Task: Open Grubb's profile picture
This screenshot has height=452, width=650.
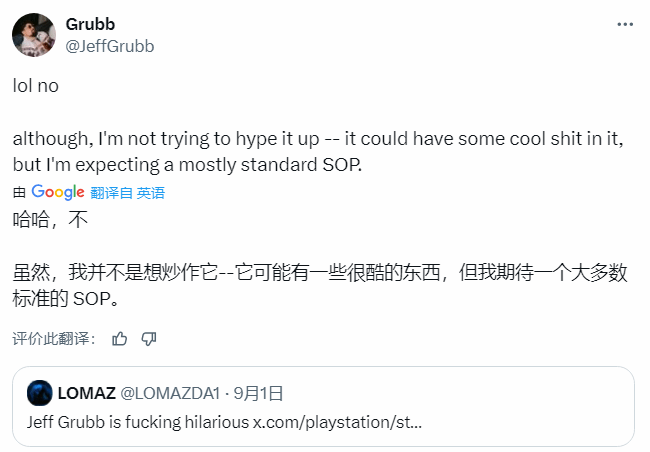Action: pos(33,35)
